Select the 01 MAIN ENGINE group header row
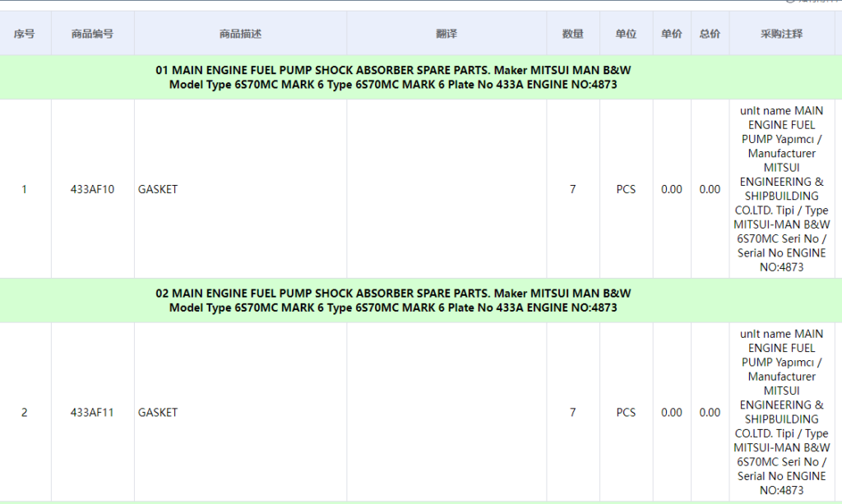 [393, 77]
